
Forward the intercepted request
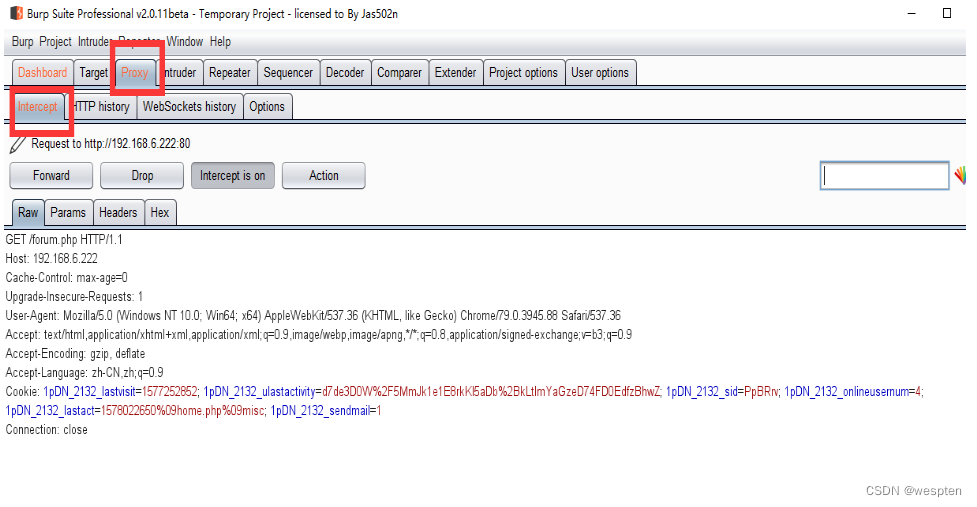51,176
